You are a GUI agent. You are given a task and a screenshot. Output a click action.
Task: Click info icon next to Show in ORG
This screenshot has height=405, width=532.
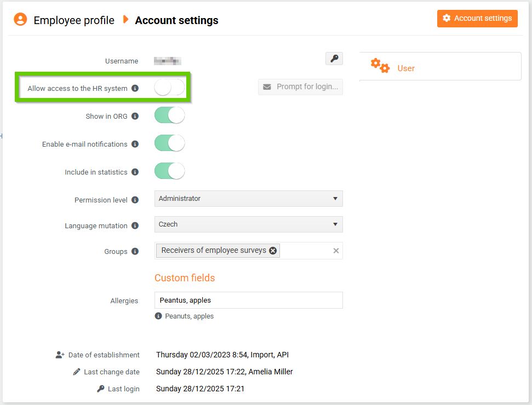coord(135,116)
